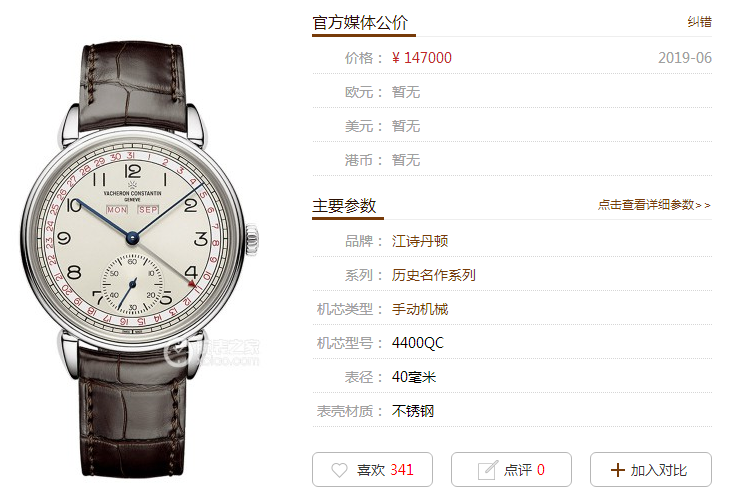This screenshot has width=732, height=501.
Task: Click the series value 历史名作系列
Action: point(434,275)
